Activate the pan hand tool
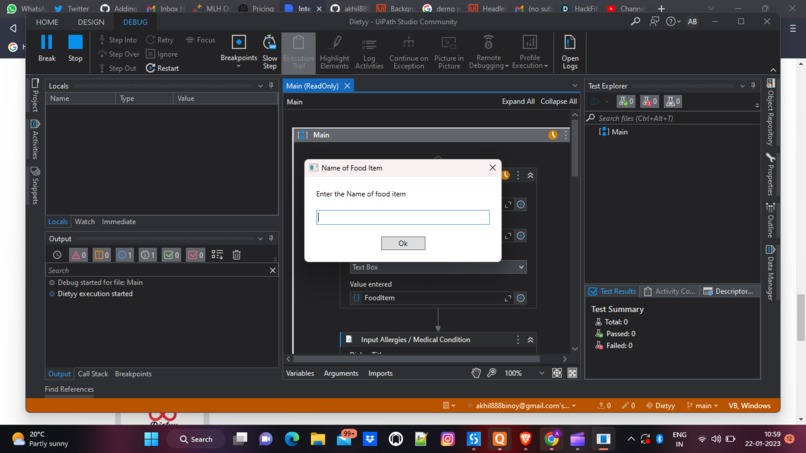Image resolution: width=806 pixels, height=453 pixels. [x=476, y=373]
